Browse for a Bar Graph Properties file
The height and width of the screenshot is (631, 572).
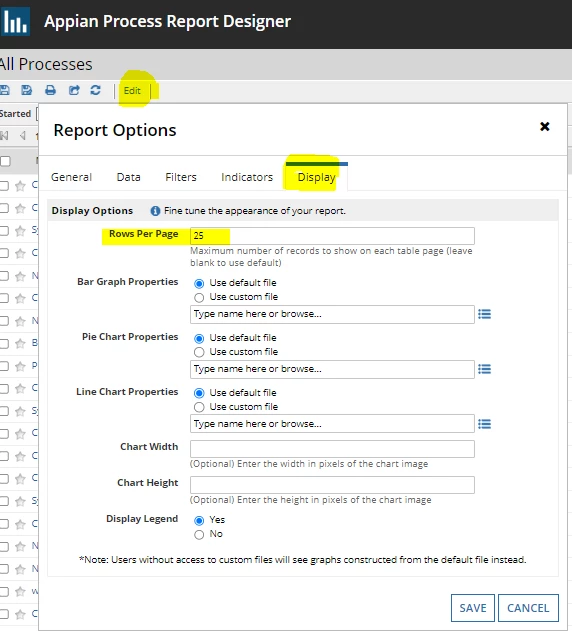point(484,314)
